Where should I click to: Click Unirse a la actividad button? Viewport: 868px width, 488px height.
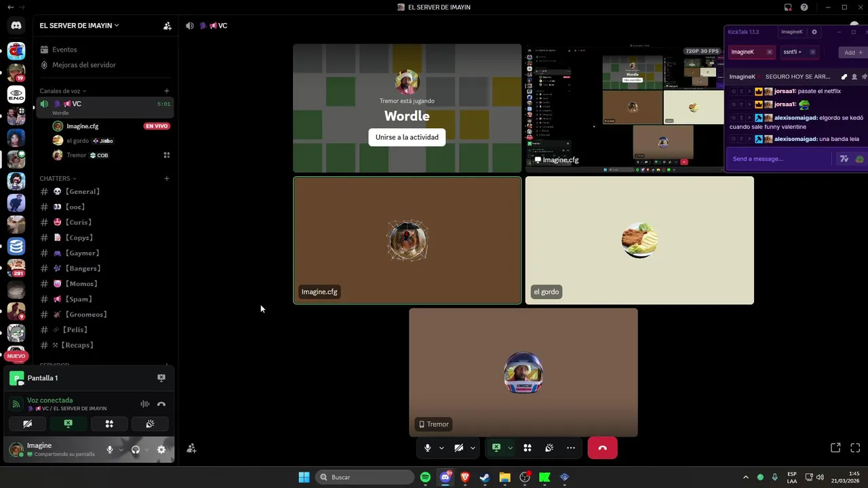tap(407, 137)
